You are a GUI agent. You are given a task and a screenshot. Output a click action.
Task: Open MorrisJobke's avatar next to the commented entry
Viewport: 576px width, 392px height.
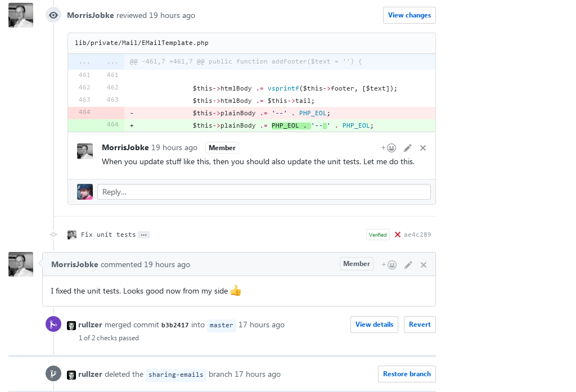(21, 264)
